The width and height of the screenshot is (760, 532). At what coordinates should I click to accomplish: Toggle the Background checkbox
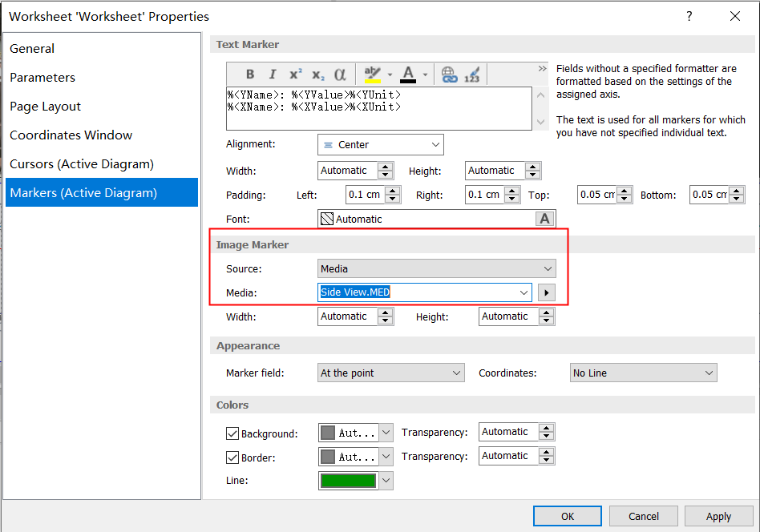click(232, 433)
